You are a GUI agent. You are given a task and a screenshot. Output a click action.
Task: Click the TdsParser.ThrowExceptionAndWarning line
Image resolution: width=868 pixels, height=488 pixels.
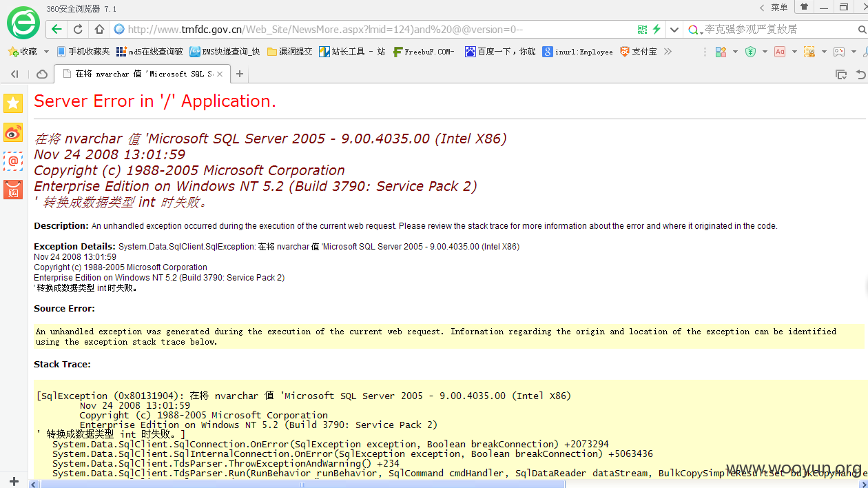coord(226,464)
